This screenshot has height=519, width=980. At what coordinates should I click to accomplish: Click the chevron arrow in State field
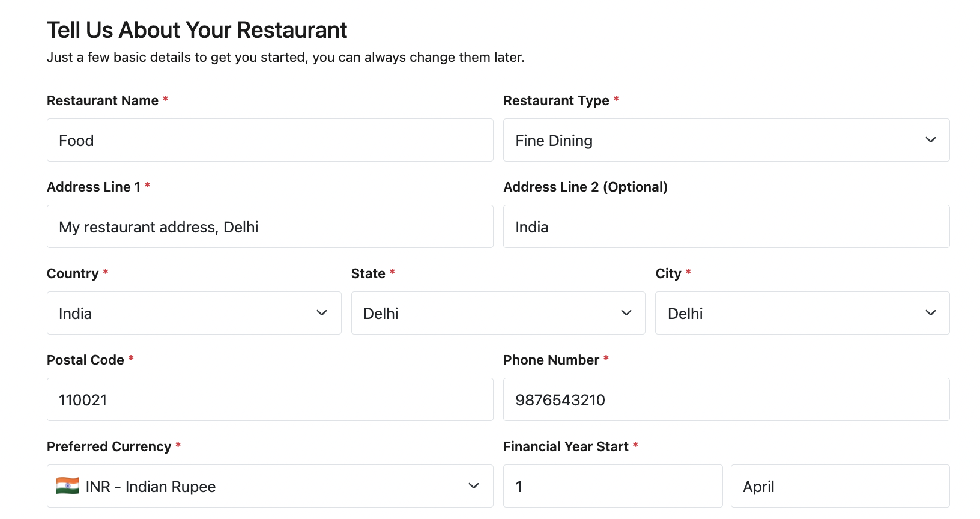626,313
